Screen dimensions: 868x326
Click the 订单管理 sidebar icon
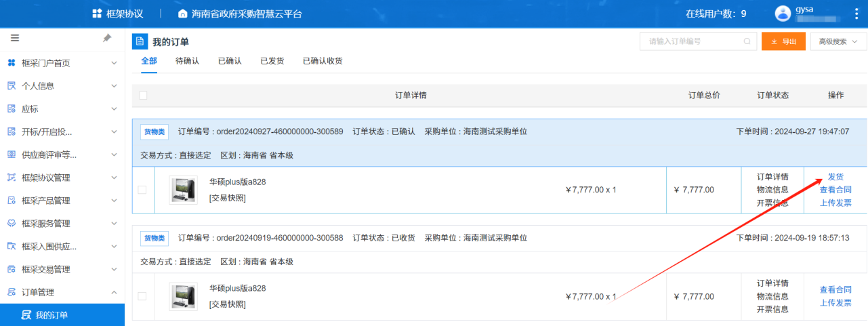click(11, 292)
